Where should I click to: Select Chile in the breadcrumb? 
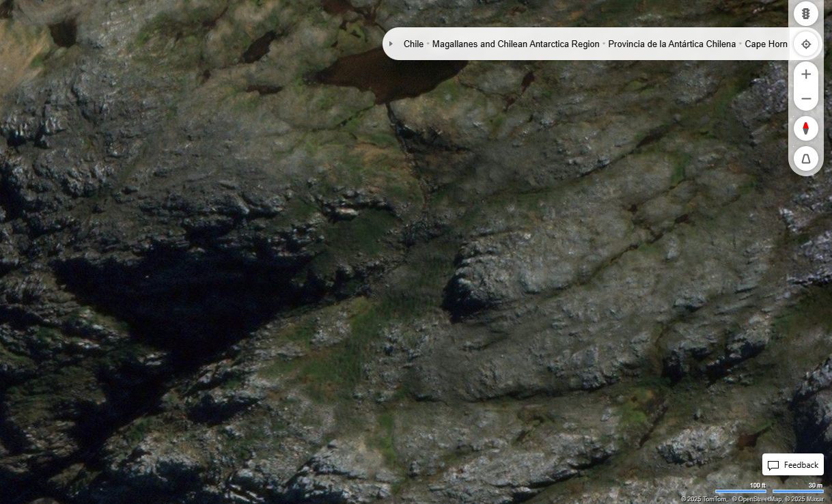point(413,44)
